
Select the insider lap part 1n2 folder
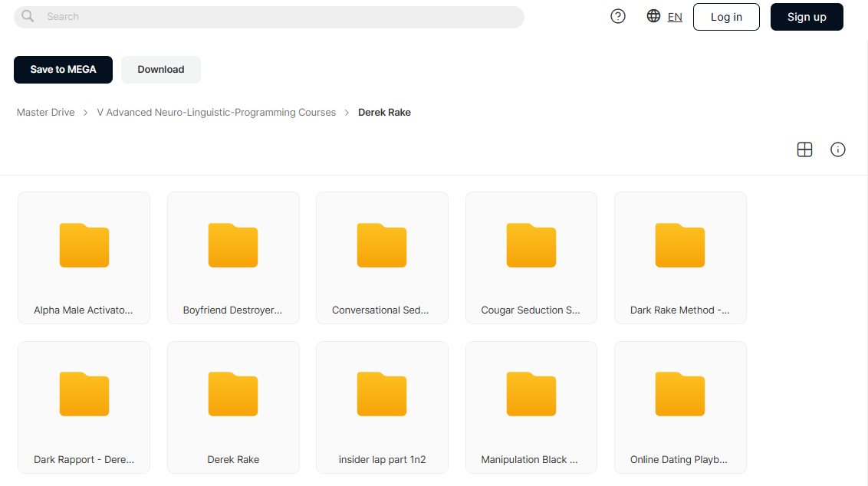pos(382,407)
